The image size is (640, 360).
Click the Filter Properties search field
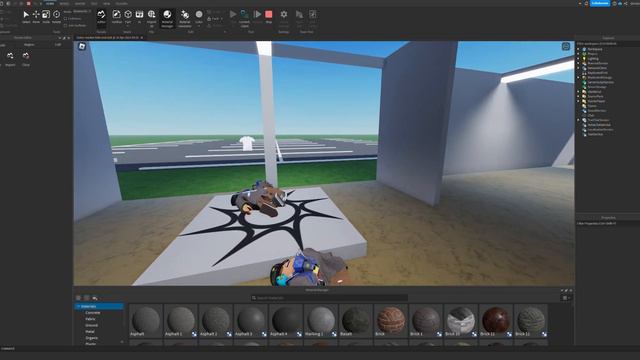click(607, 224)
